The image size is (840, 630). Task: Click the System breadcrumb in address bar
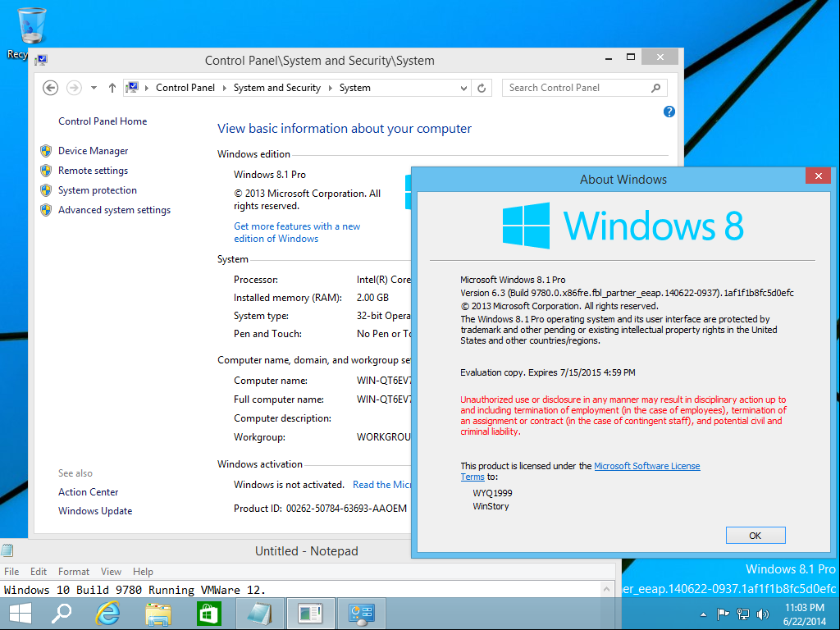tap(354, 88)
